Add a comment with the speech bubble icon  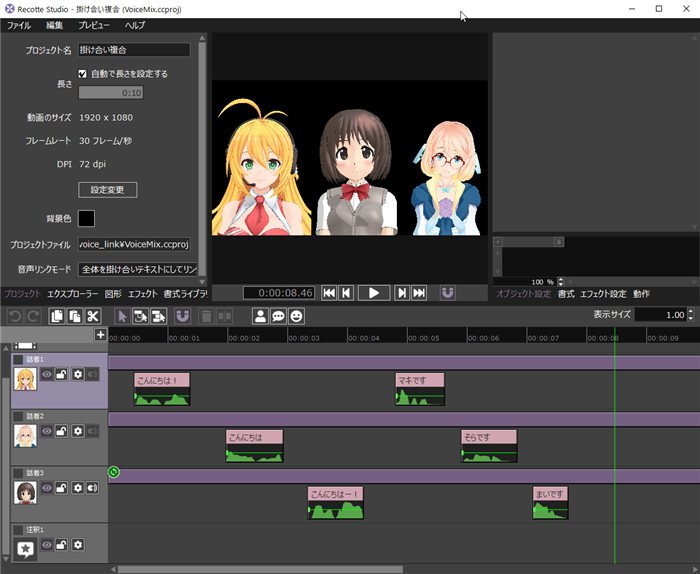tap(279, 316)
